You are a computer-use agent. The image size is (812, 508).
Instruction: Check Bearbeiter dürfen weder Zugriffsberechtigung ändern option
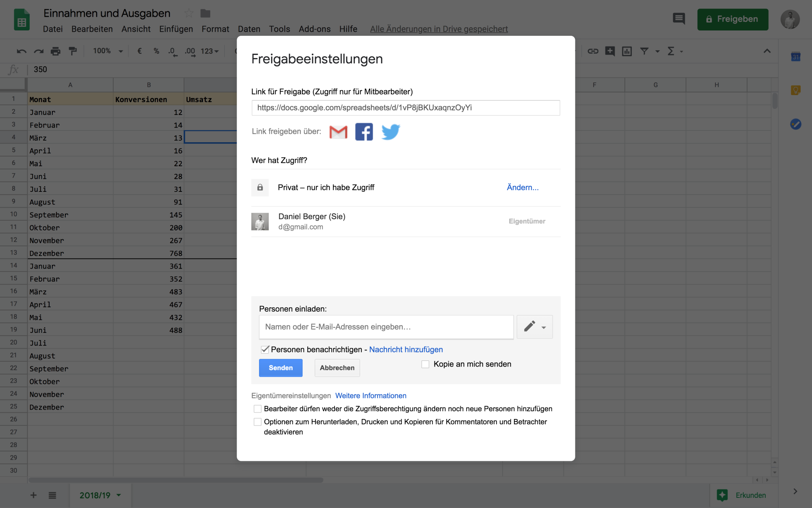pyautogui.click(x=257, y=409)
